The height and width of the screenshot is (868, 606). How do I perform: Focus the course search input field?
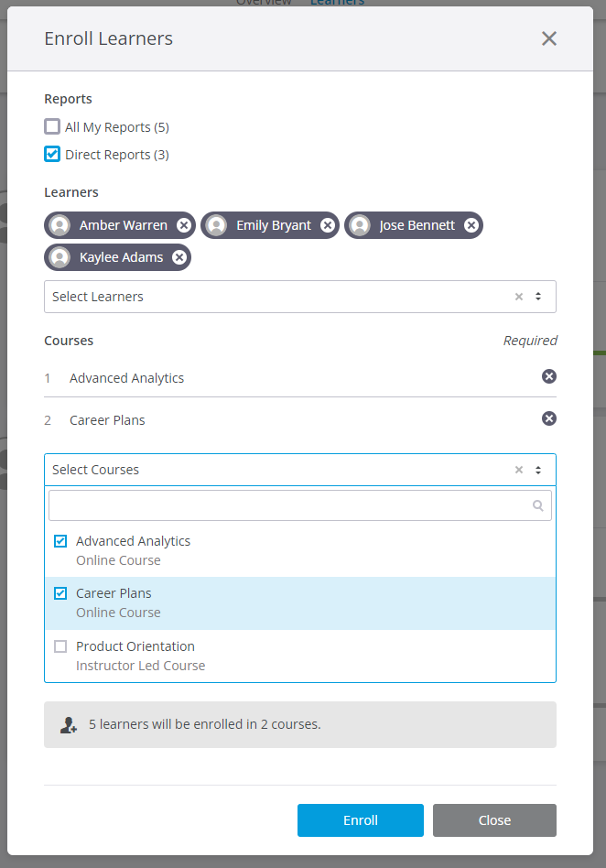click(x=300, y=505)
